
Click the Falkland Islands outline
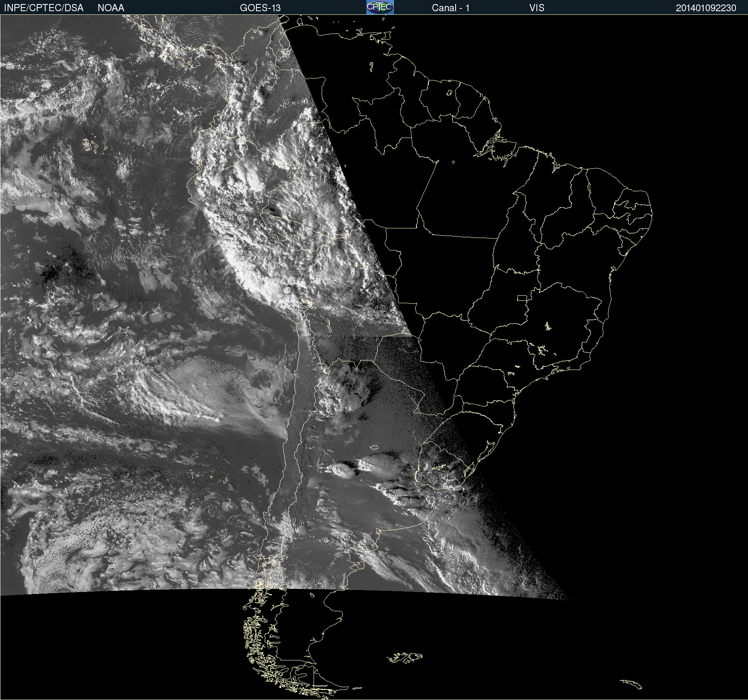(405, 658)
